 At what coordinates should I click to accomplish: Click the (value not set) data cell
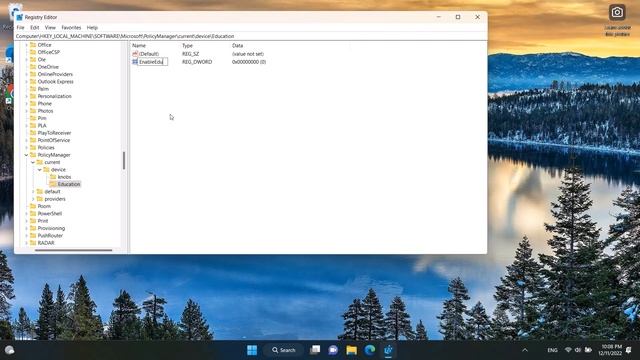pos(248,54)
